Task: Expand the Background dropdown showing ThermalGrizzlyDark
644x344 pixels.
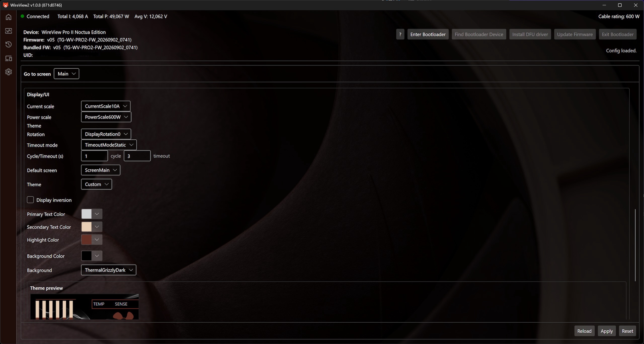Action: [x=109, y=270]
